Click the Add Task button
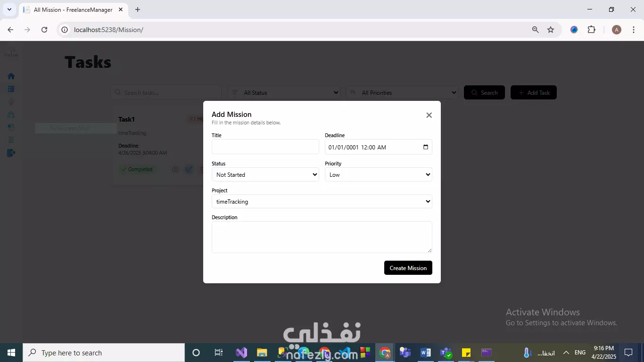 (x=534, y=92)
